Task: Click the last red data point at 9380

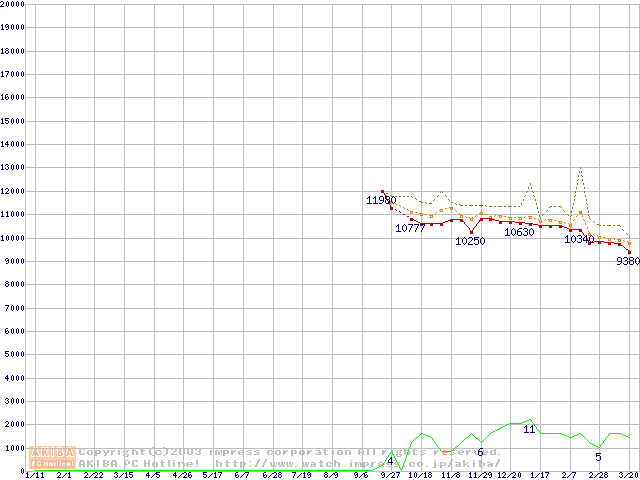Action: (629, 252)
